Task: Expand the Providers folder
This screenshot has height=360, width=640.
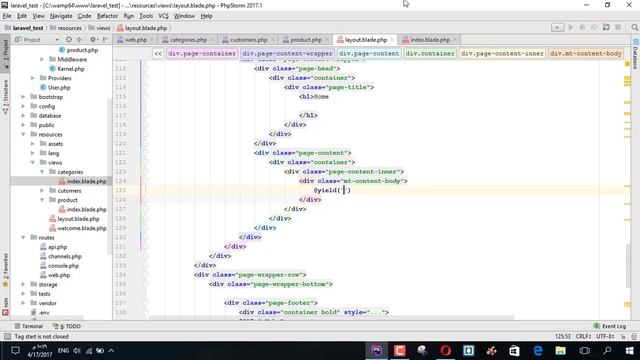Action: tap(32, 78)
